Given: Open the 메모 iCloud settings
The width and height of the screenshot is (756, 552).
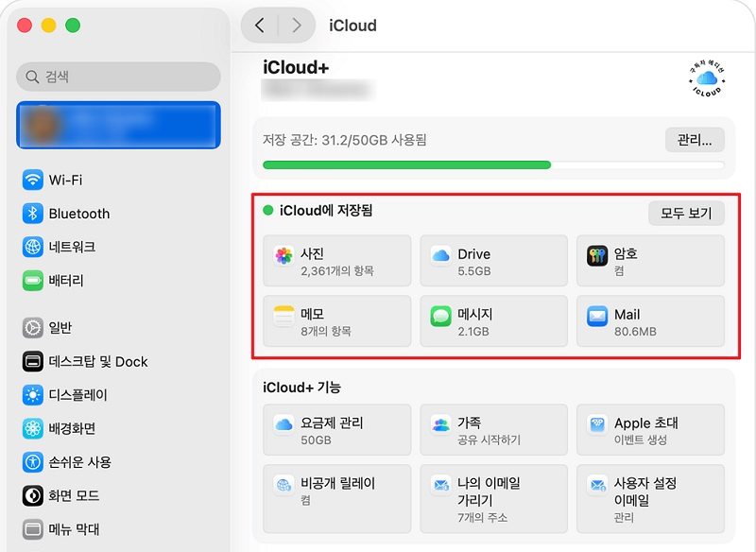Looking at the screenshot, I should tap(335, 321).
